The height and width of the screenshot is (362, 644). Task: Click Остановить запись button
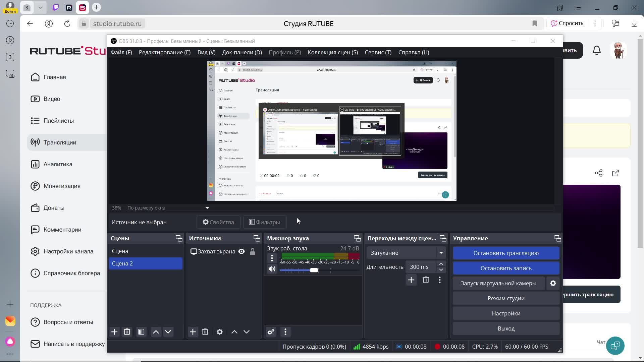pos(506,268)
